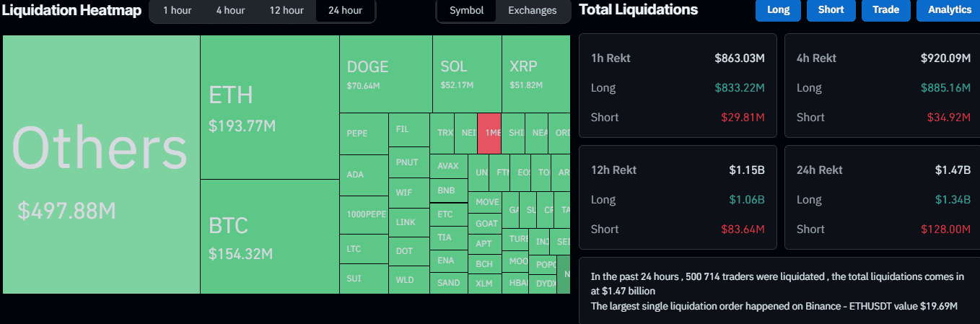
Task: Click the 1000PEPE heatmap tile
Action: 367,214
